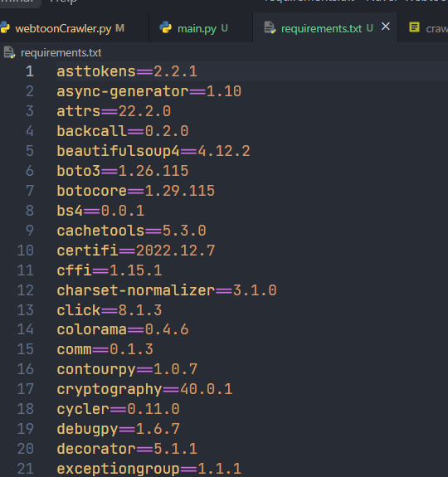Click on botocore==1.29.115
The width and height of the screenshot is (448, 477).
tap(136, 191)
